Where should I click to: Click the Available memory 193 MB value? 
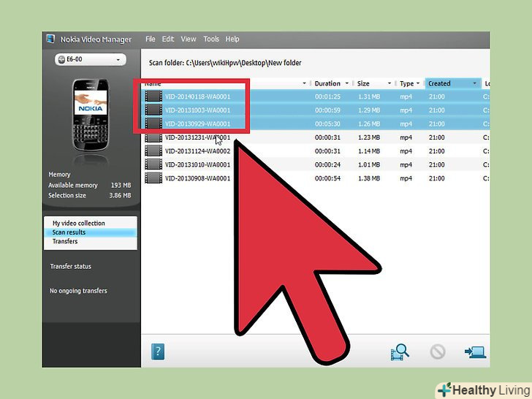(x=121, y=185)
